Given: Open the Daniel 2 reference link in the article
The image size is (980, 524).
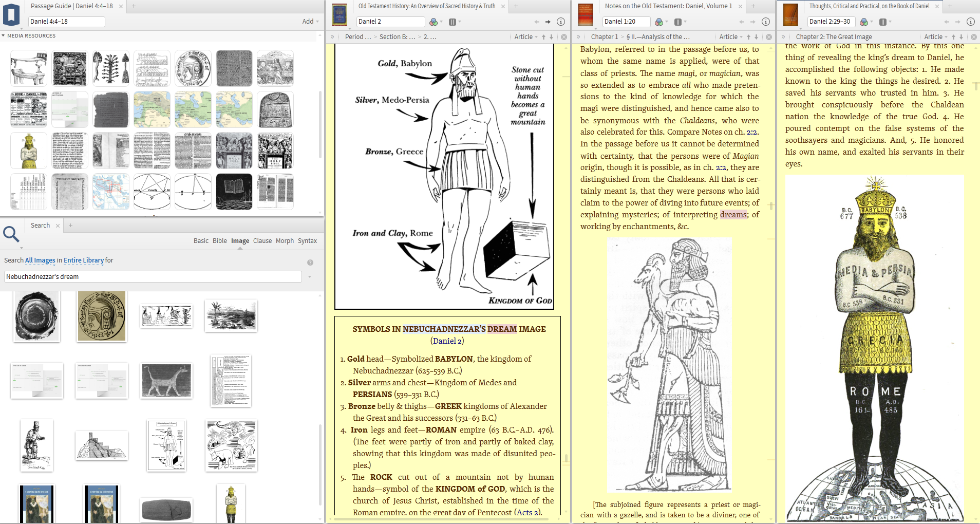Looking at the screenshot, I should (x=447, y=341).
